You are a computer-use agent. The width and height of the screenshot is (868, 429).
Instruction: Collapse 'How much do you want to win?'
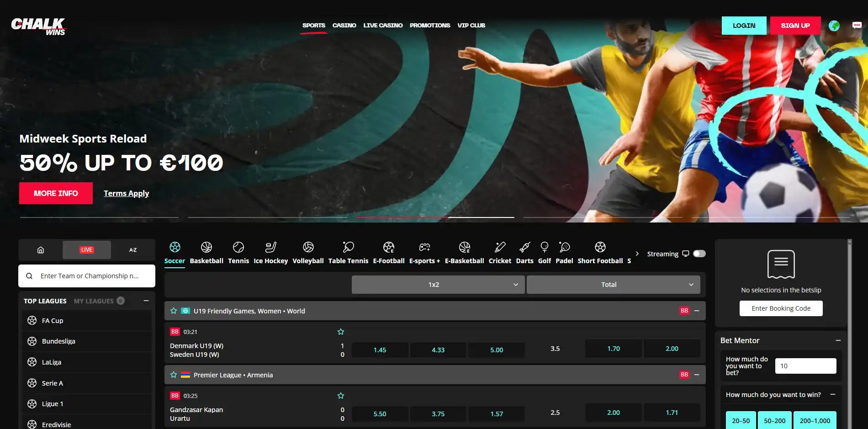click(833, 394)
